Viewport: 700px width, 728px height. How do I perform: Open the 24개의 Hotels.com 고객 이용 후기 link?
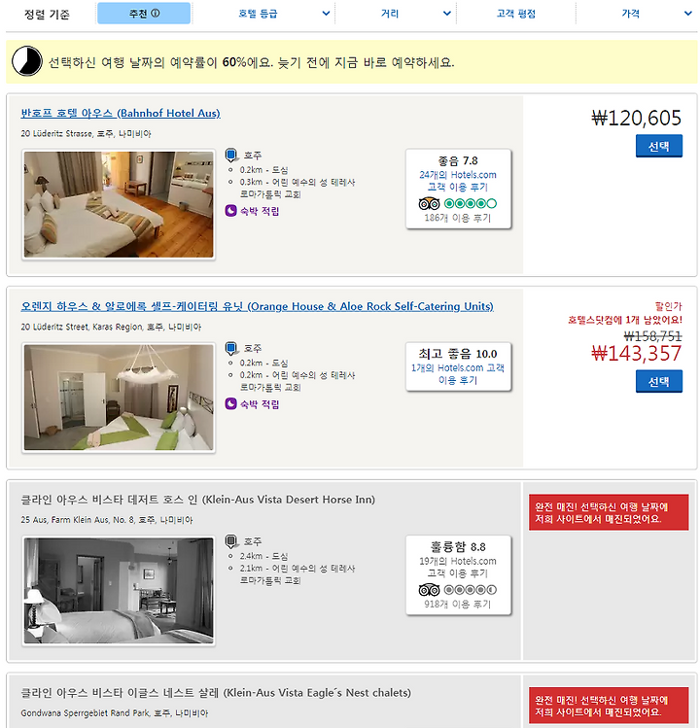[x=458, y=181]
